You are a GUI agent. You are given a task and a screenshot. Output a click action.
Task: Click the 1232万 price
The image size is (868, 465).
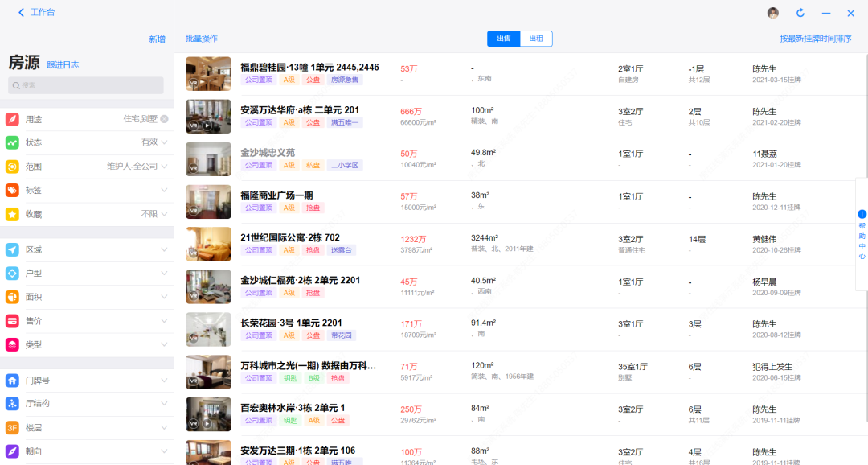click(x=413, y=239)
